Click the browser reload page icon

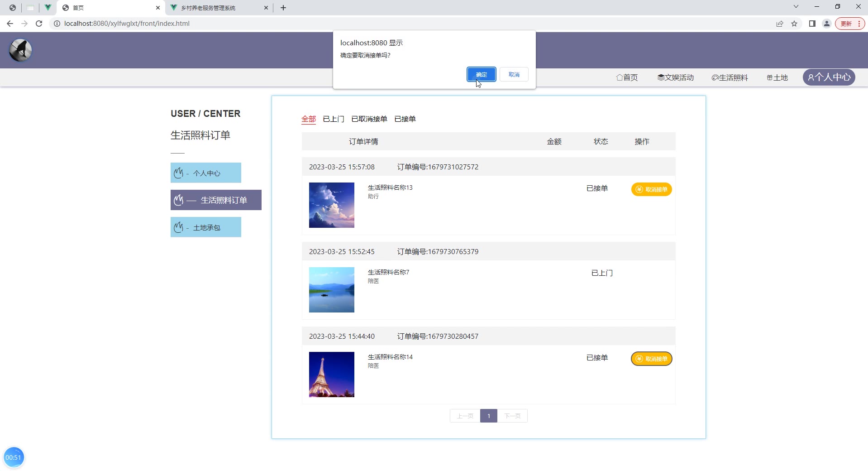coord(39,24)
